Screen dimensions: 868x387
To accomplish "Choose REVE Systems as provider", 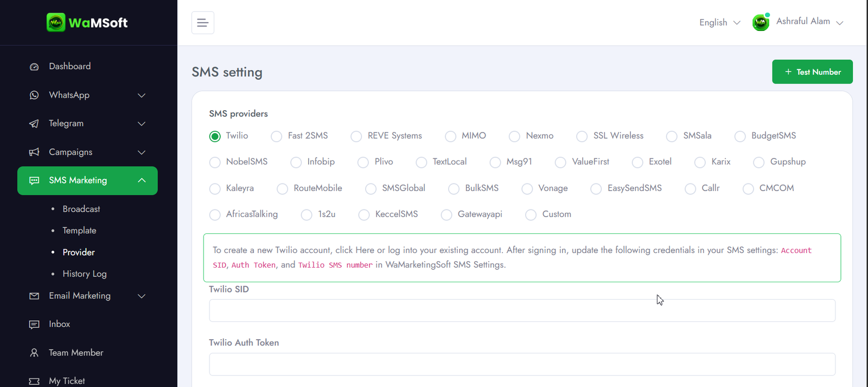I will (x=356, y=136).
